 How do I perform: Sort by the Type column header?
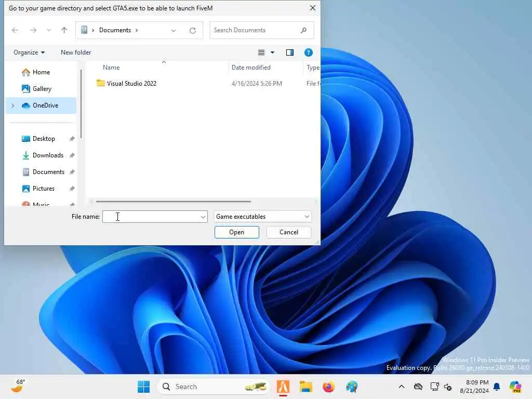pyautogui.click(x=312, y=67)
